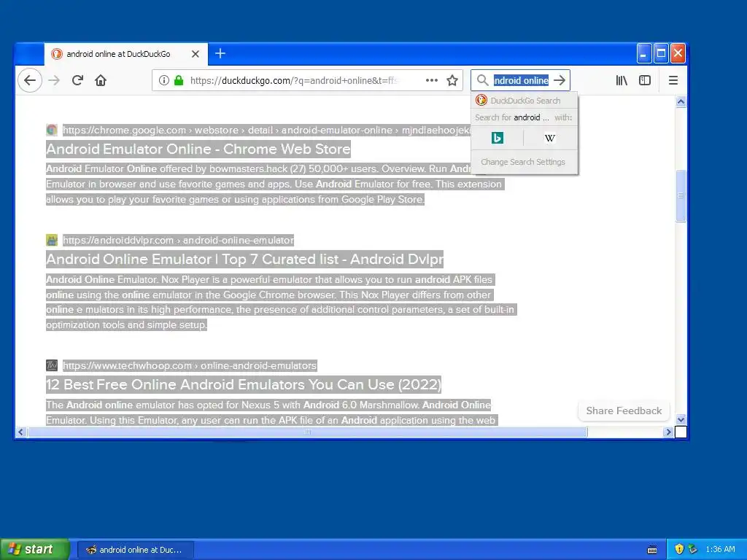Open the Firefox home page icon
Screen dimensions: 747x560
[101, 80]
